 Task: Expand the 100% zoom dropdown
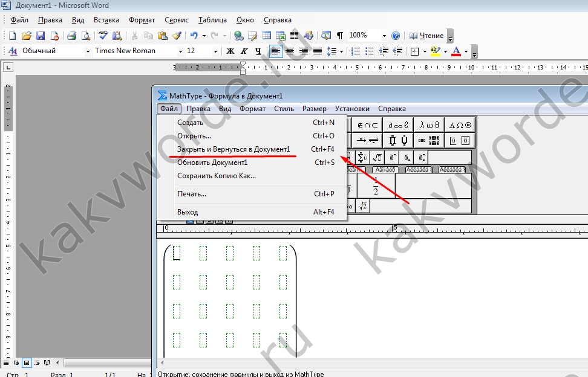384,36
